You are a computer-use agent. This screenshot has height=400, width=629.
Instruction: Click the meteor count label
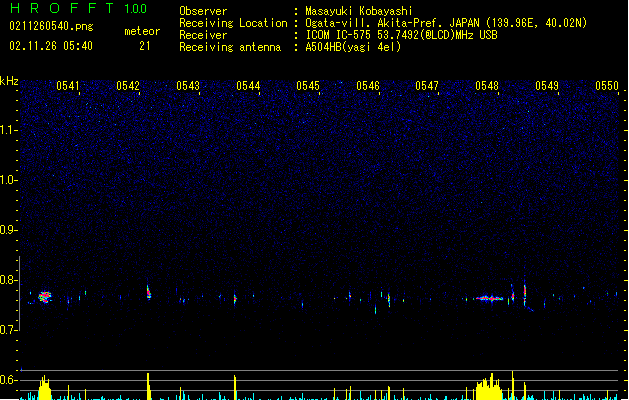point(142,31)
